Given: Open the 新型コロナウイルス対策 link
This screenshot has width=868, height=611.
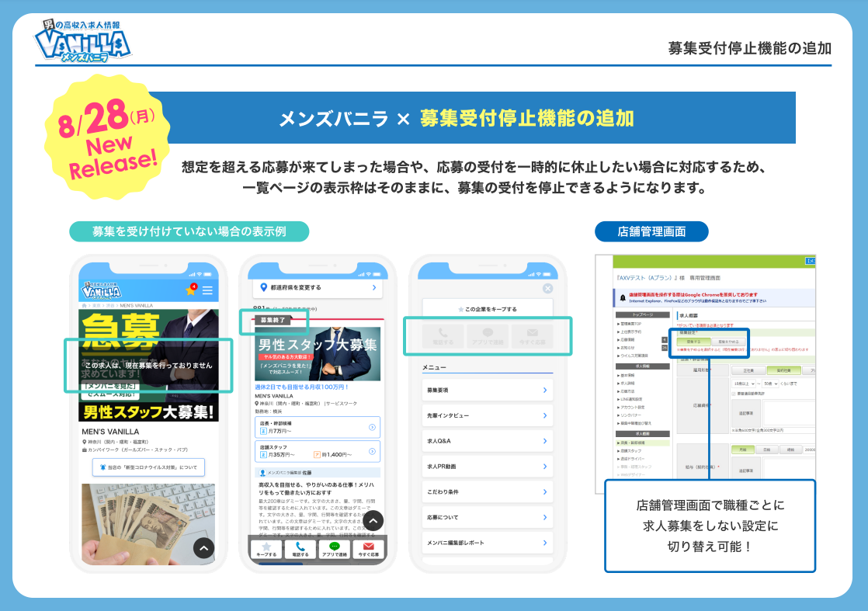Looking at the screenshot, I should pos(149,467).
